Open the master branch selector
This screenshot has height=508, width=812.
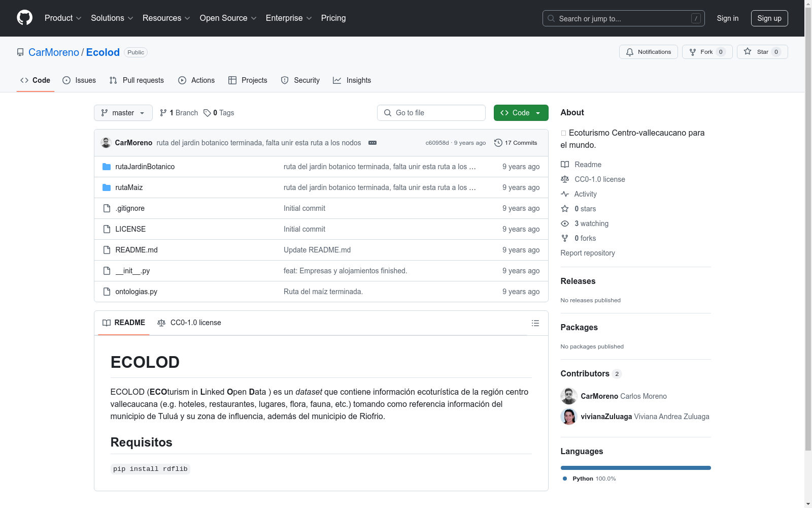pyautogui.click(x=123, y=113)
